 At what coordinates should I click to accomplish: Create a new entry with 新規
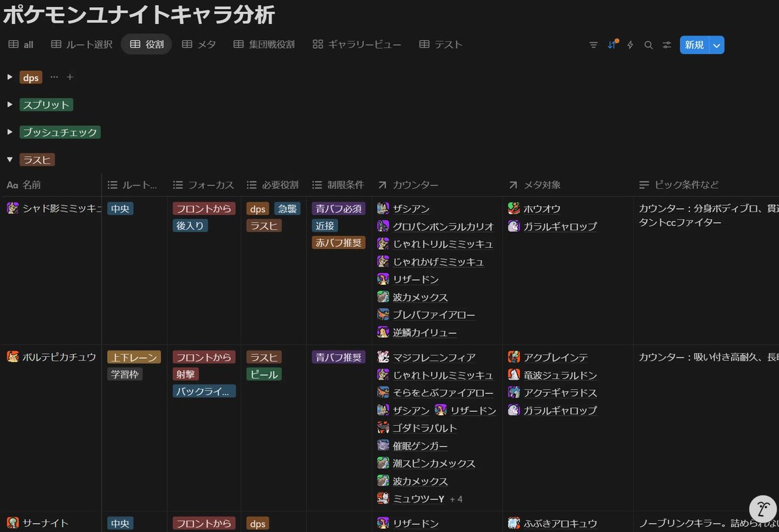click(694, 45)
